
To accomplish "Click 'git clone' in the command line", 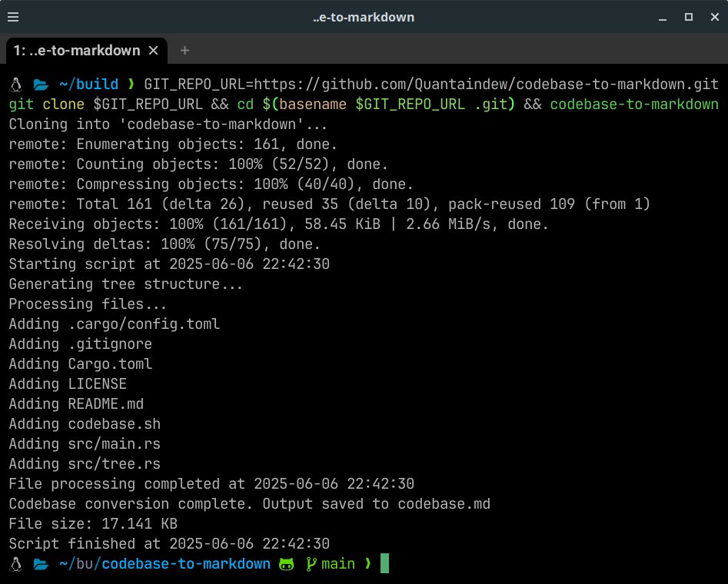I will tap(46, 104).
